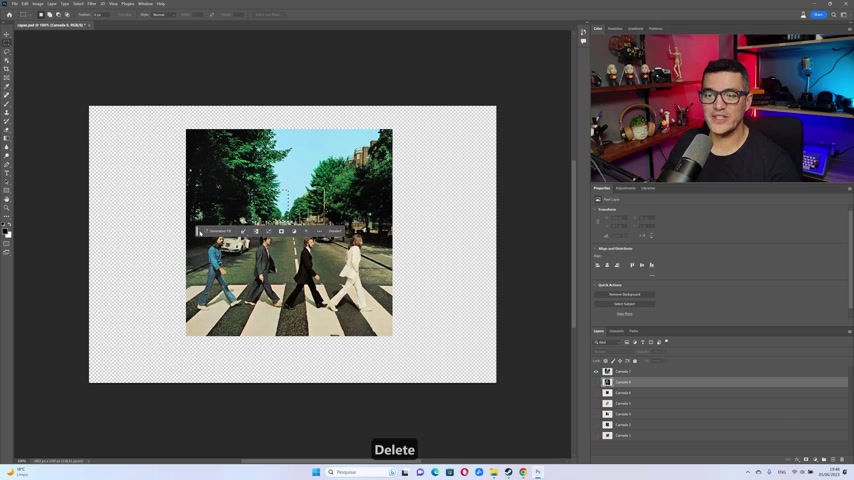Viewport: 854px width, 480px height.
Task: Collapse the Quick Actions section
Action: click(x=595, y=285)
